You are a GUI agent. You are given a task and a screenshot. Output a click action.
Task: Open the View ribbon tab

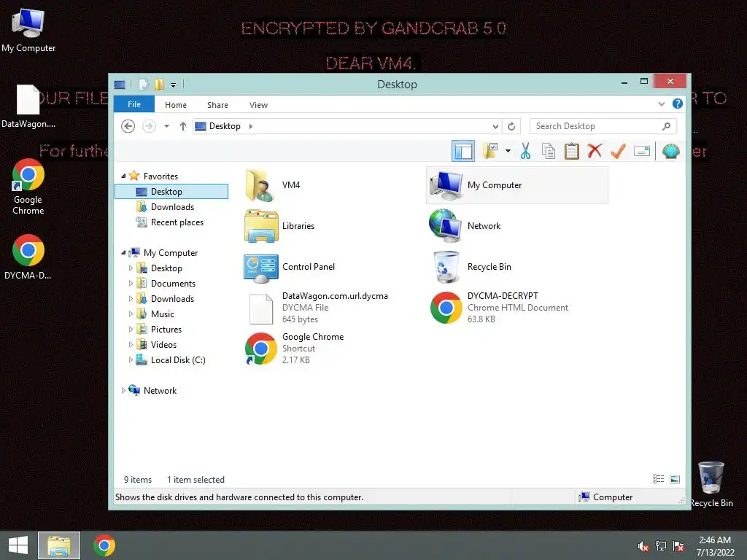[x=259, y=105]
